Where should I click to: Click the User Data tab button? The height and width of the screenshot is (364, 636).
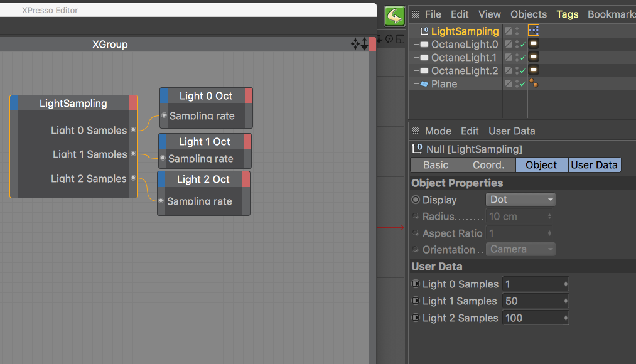click(594, 165)
